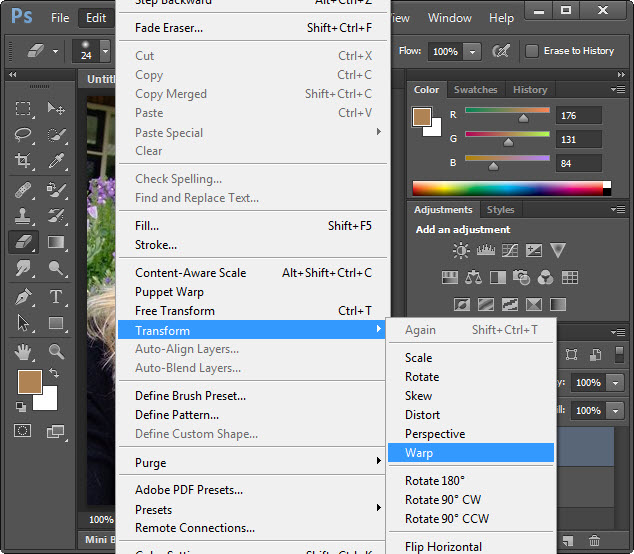
Task: Toggle airbrush mode next to Flow
Action: (x=502, y=50)
